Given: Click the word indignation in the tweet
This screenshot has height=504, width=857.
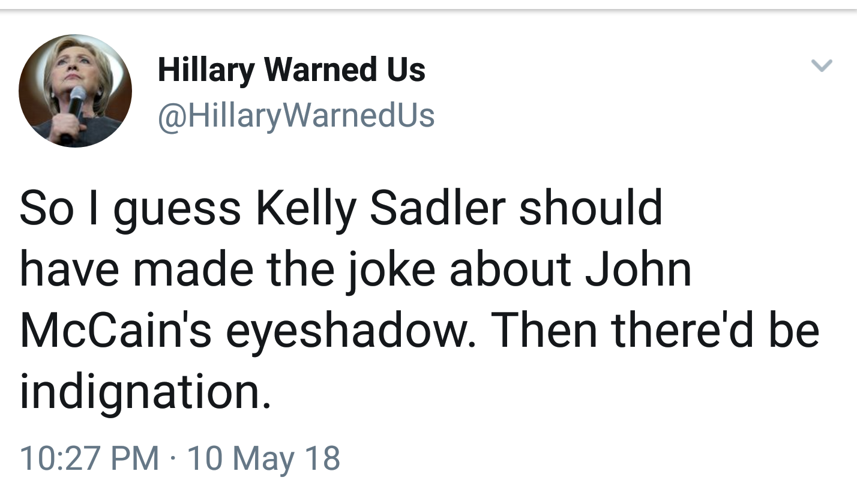Looking at the screenshot, I should pos(145,393).
